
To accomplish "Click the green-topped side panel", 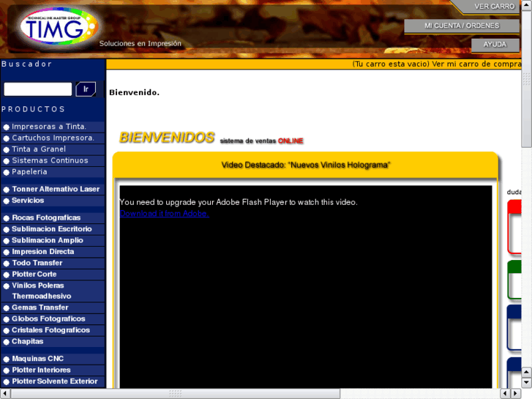I will pos(514,280).
